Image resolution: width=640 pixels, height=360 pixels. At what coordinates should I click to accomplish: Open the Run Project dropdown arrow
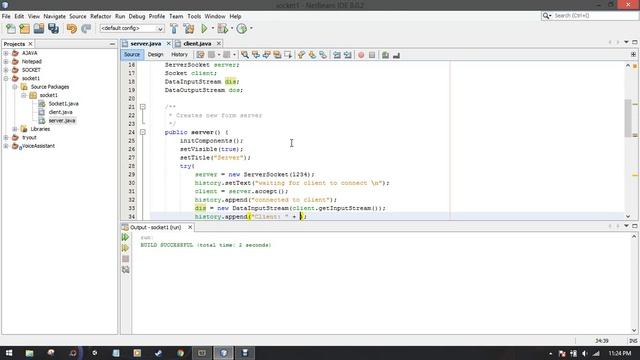[x=212, y=29]
